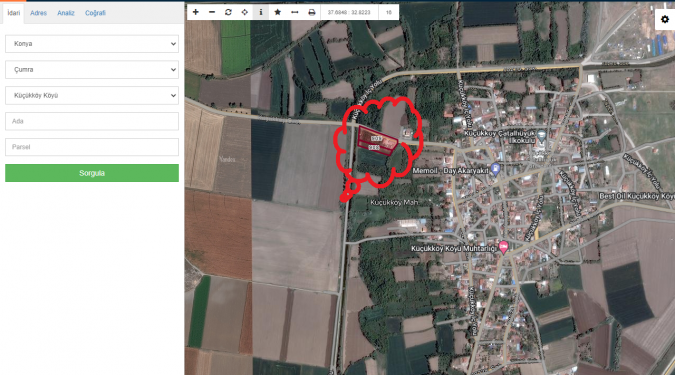Select the İdari tab
This screenshot has width=675, height=375.
coord(14,13)
